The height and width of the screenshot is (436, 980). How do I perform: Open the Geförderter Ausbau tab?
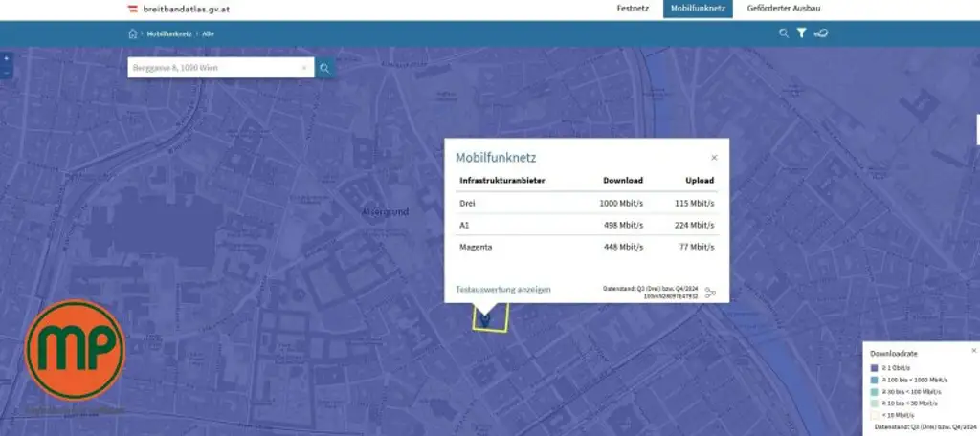(x=784, y=9)
